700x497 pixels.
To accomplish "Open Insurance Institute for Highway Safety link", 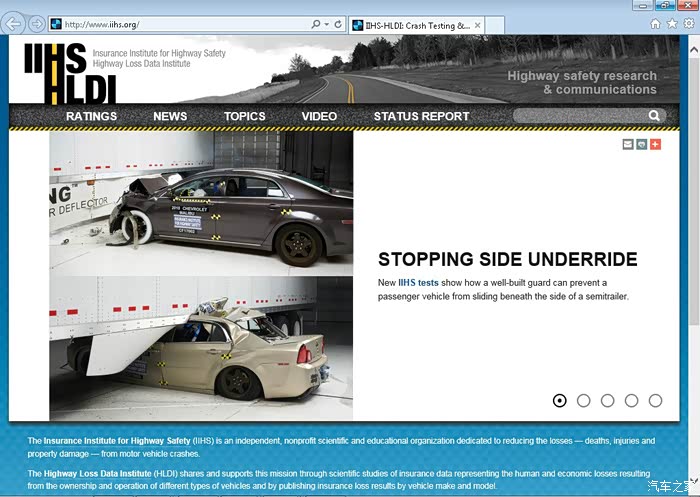I will tap(117, 441).
